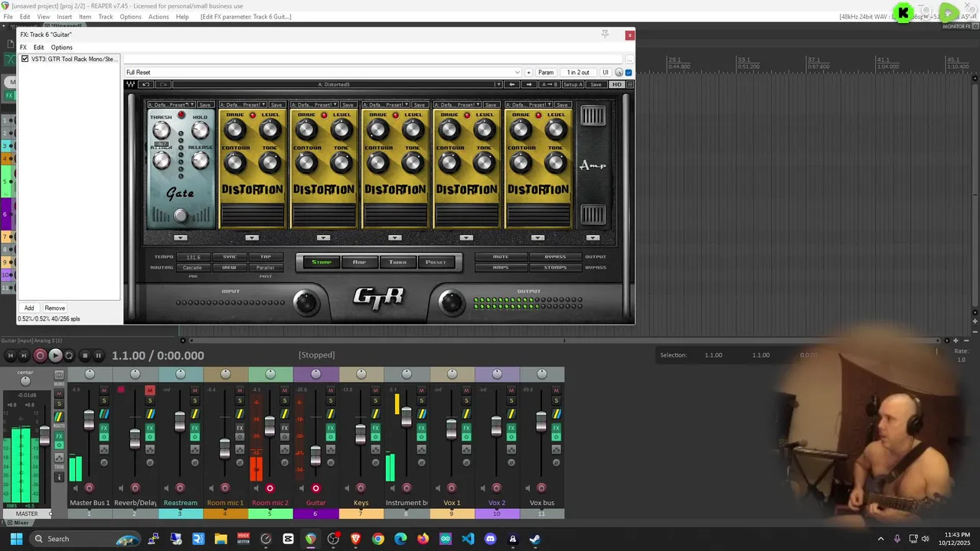The image size is (980, 551).
Task: Open the Track menu in REAPER
Action: [106, 17]
